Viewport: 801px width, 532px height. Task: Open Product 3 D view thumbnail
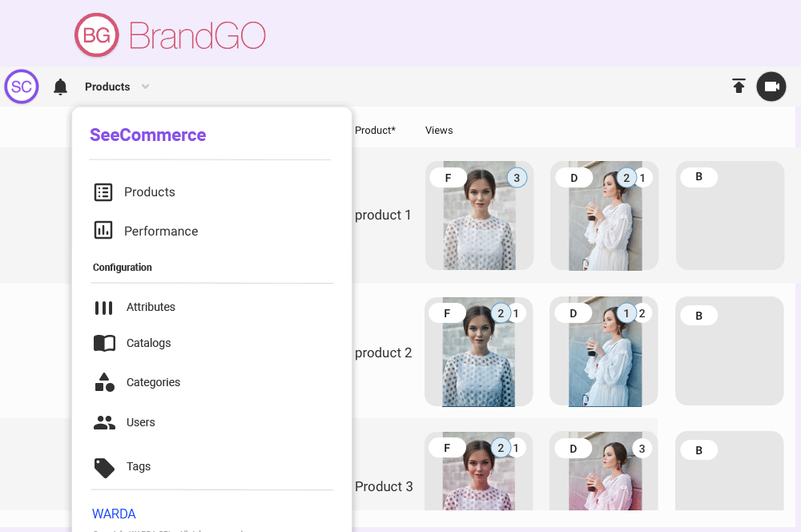pyautogui.click(x=604, y=471)
